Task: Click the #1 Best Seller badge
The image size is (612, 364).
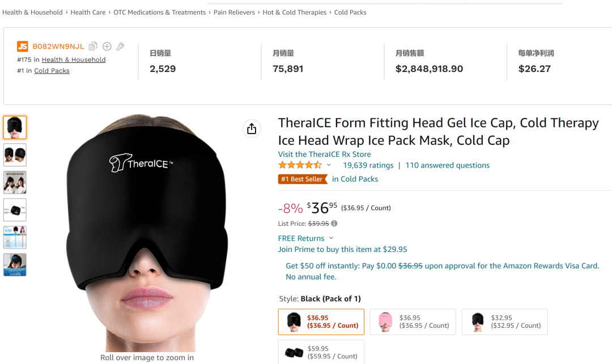Action: pos(303,179)
